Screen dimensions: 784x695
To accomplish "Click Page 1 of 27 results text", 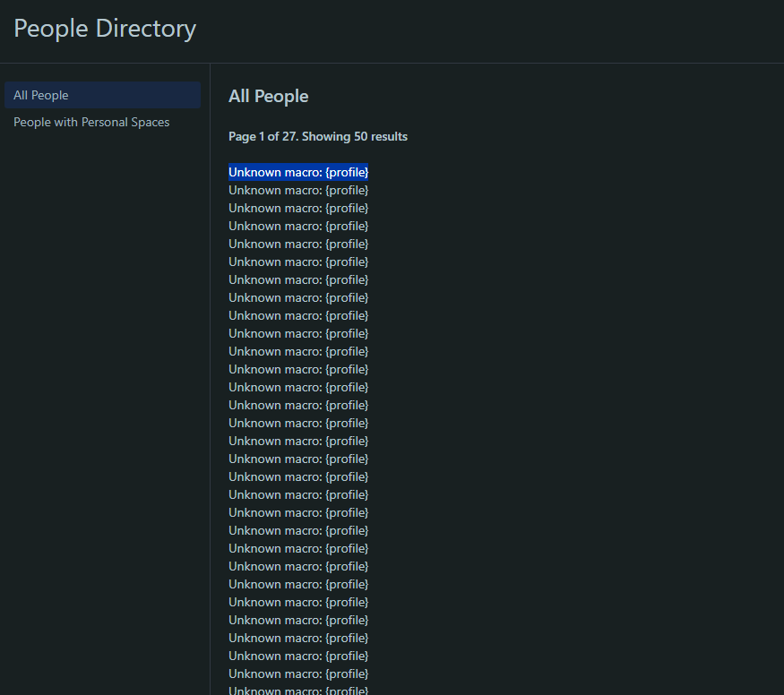I will [318, 136].
